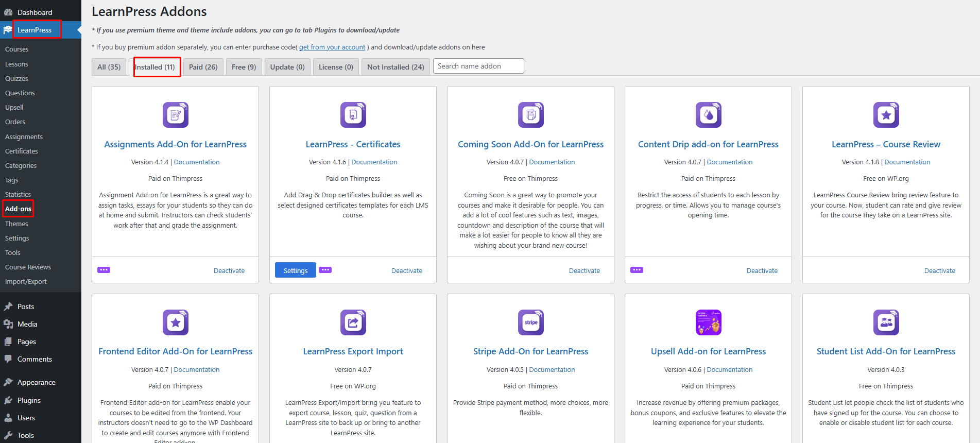Open Documentation link for Stripe add-on
This screenshot has width=980, height=443.
(x=552, y=369)
